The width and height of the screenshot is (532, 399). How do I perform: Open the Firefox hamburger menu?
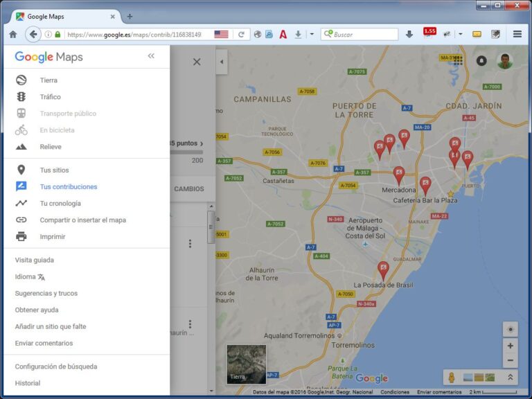click(517, 34)
